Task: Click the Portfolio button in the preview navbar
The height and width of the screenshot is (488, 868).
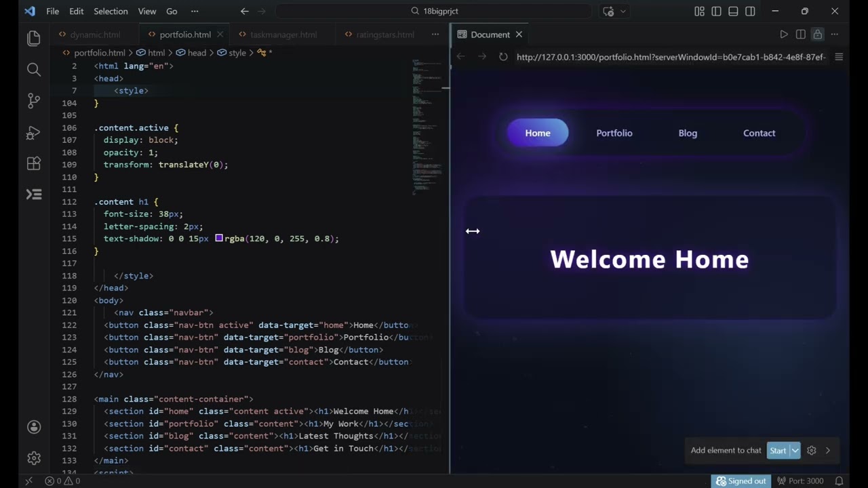Action: click(x=614, y=133)
